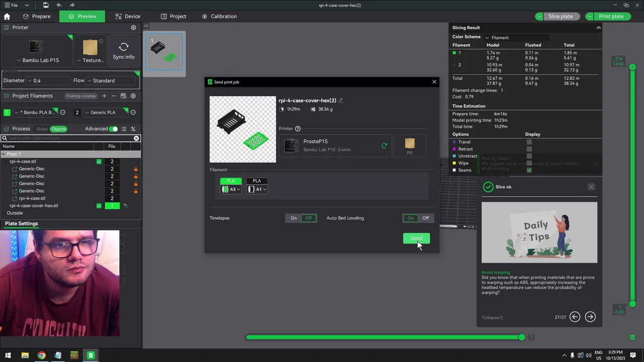Turn Timelapse On

[294, 218]
